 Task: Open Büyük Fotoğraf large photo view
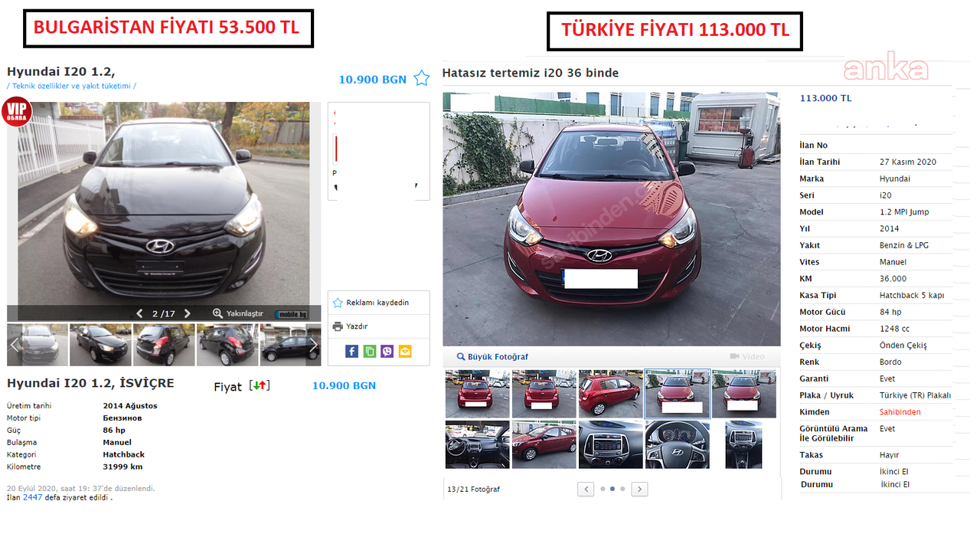492,356
